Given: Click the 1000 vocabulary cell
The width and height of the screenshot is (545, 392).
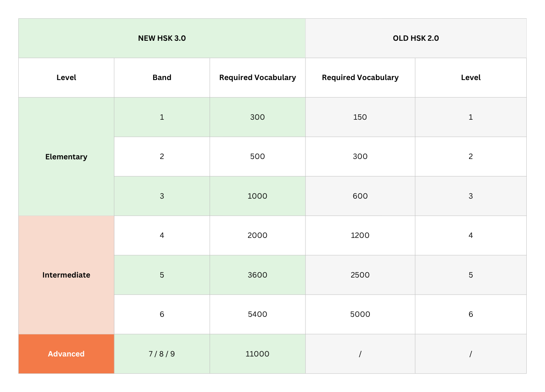Looking at the screenshot, I should pos(258,196).
